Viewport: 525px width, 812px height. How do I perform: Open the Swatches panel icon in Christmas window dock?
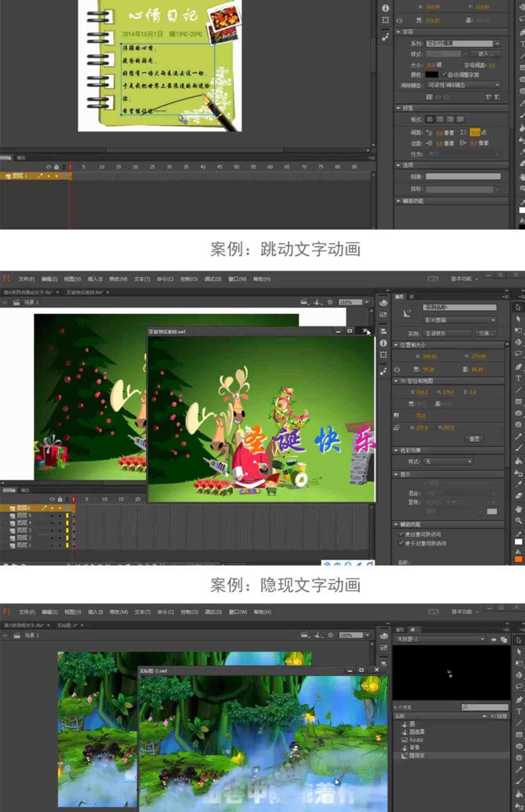(384, 314)
